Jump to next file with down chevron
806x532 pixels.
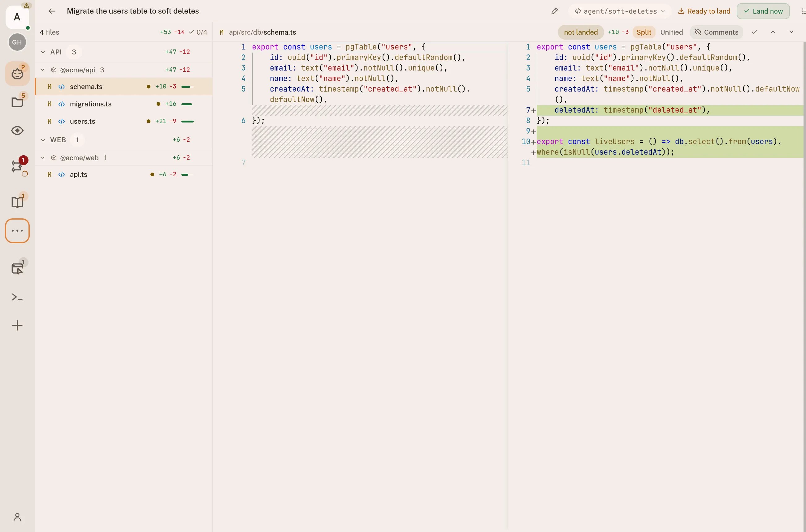(791, 32)
